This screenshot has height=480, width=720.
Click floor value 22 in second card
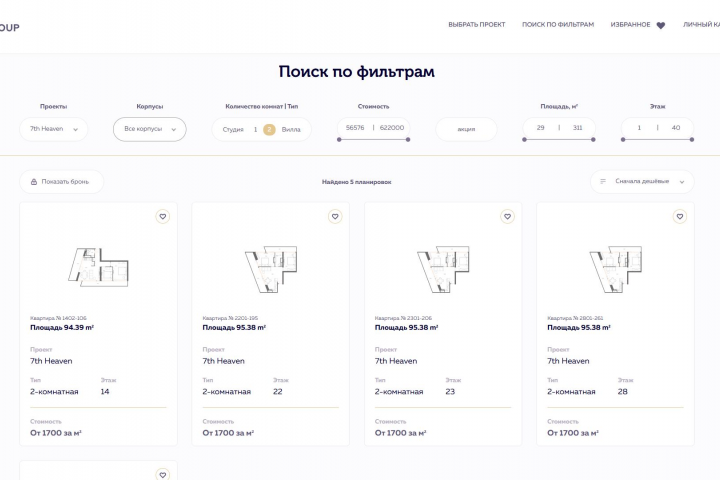(x=277, y=392)
